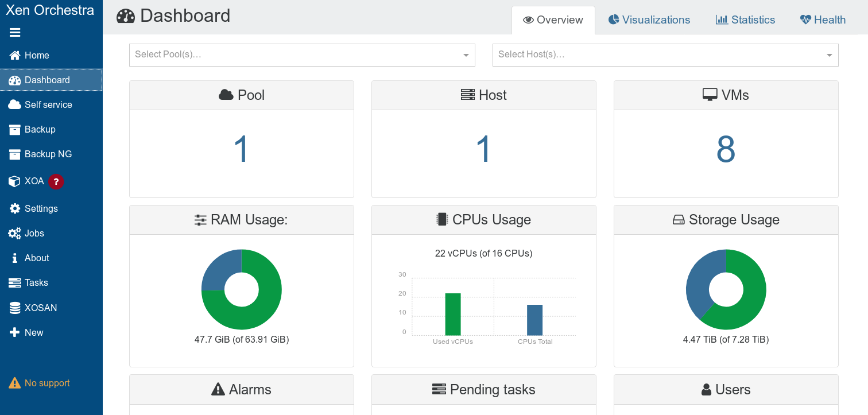The image size is (868, 415).
Task: Switch to the Statistics tab
Action: [x=745, y=20]
